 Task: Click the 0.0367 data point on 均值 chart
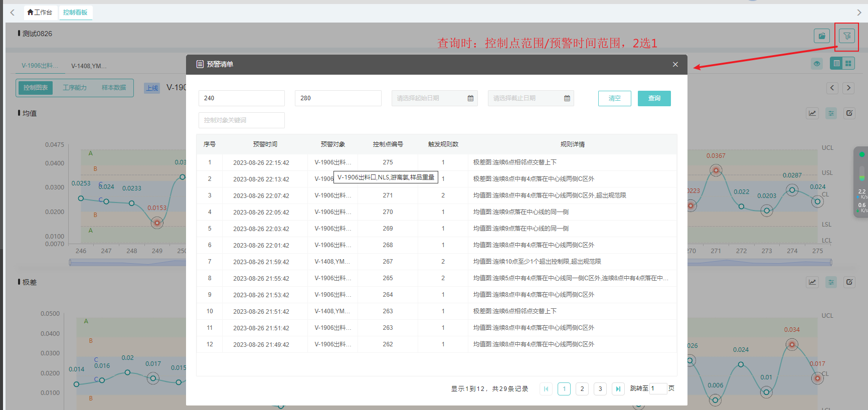point(716,170)
